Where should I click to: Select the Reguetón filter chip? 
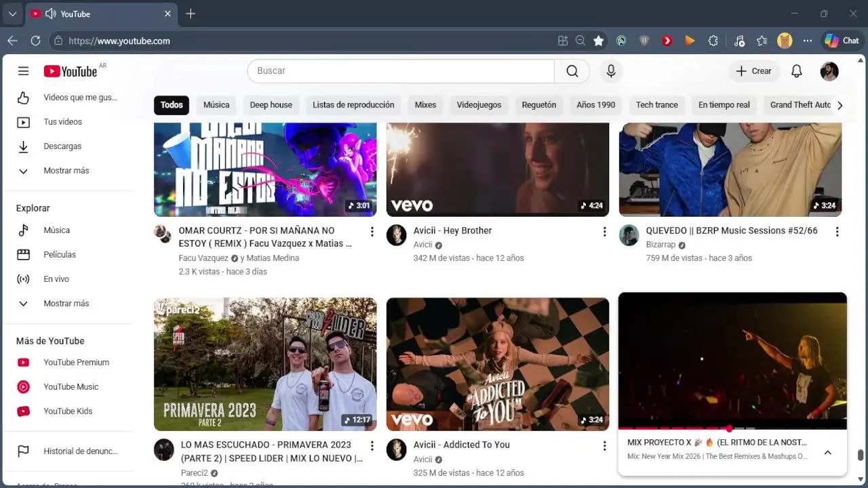(x=538, y=105)
